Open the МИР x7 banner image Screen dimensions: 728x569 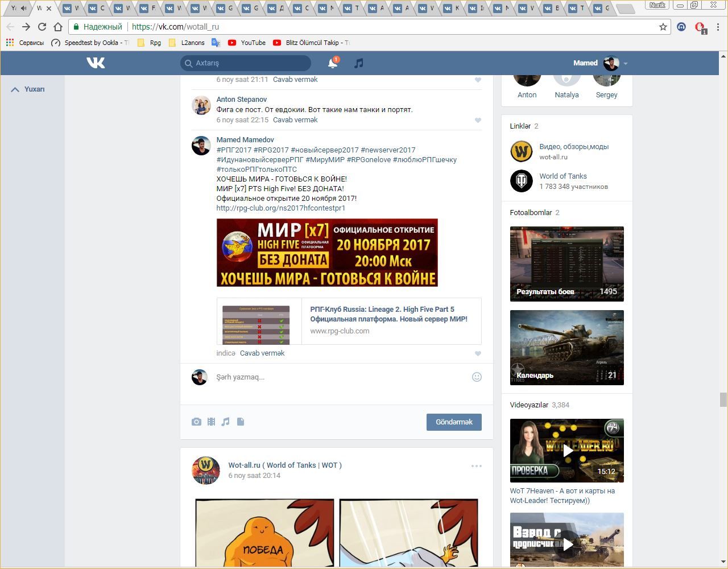pos(327,253)
